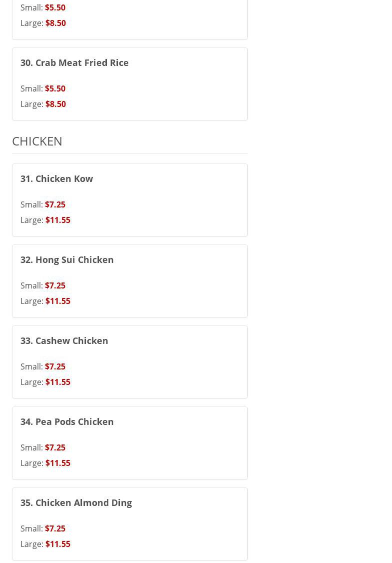This screenshot has height=563, width=392.
Task: Select Large $11.55 for Chicken Almond Ding
Action: pos(45,544)
